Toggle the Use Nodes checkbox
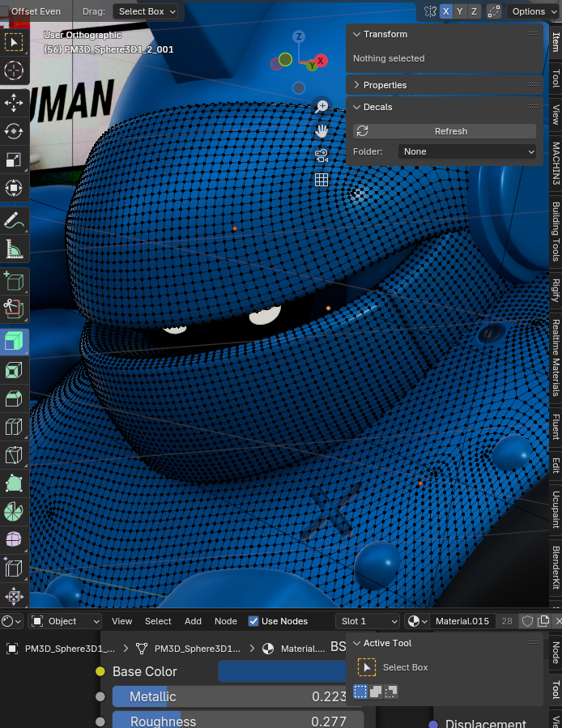The height and width of the screenshot is (728, 562). point(253,621)
